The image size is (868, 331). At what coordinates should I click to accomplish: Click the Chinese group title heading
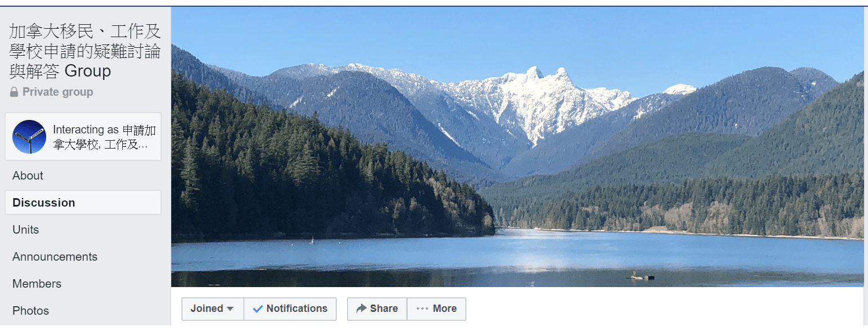[84, 51]
